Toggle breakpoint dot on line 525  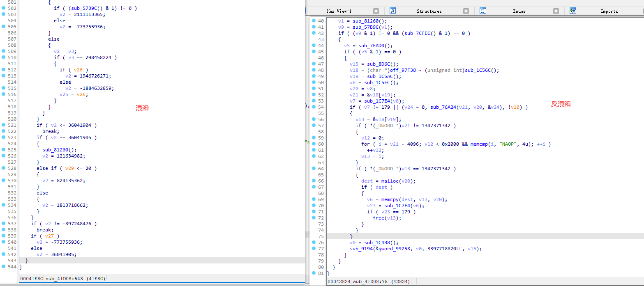[3, 150]
